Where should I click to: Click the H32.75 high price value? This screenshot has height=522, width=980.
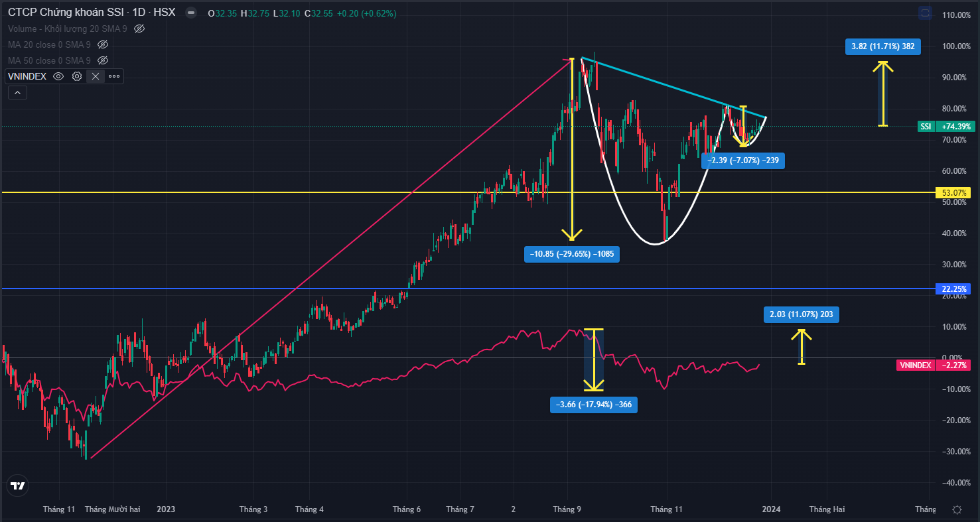pos(255,13)
